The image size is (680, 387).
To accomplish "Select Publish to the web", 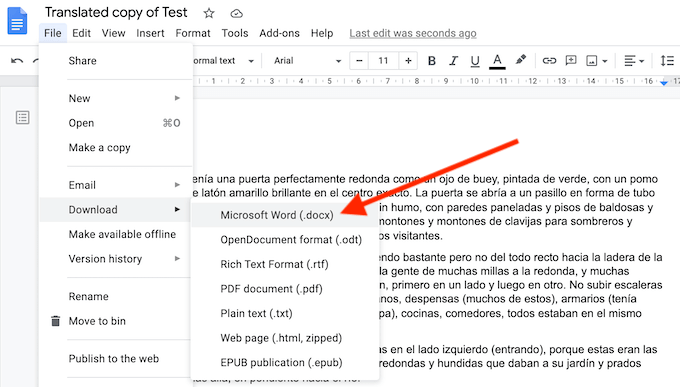I will click(x=116, y=359).
